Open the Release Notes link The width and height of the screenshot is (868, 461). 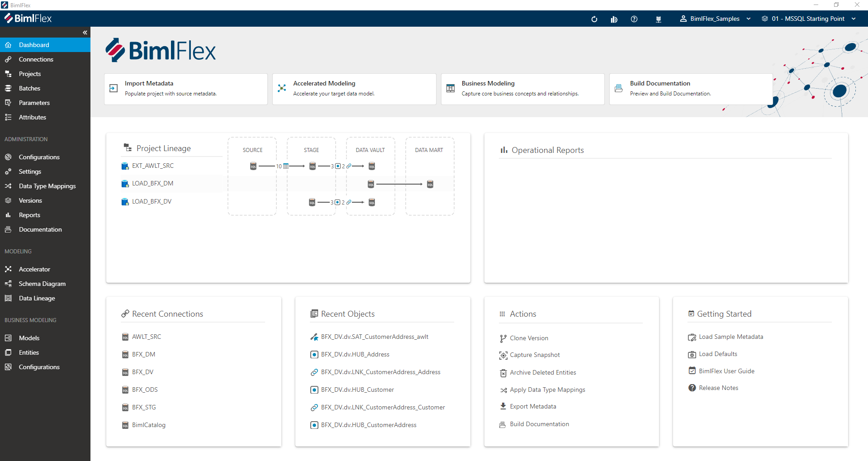pos(718,387)
